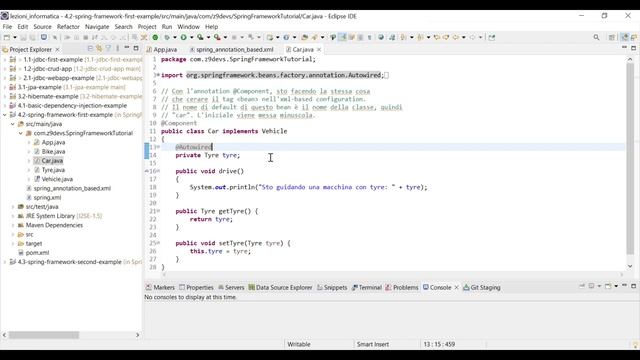Click the Previous Annotation toolbar icon
Screen dimensions: 640x360
pyautogui.click(x=420, y=37)
